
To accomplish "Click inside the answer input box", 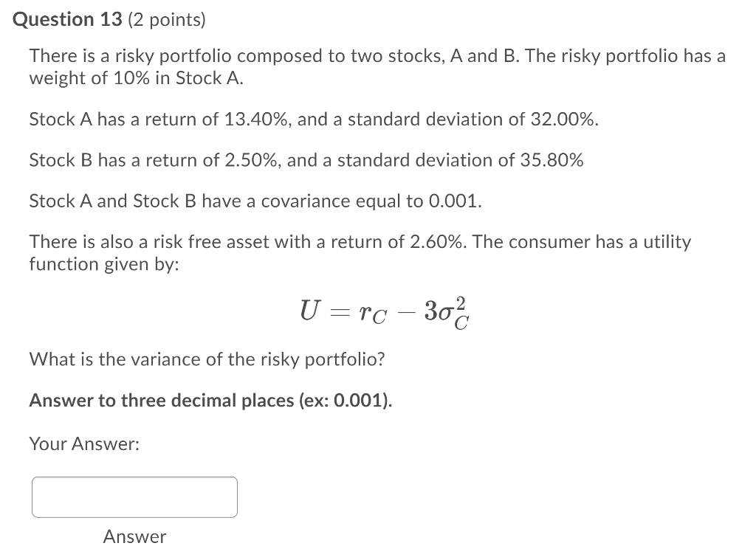I will pyautogui.click(x=133, y=497).
